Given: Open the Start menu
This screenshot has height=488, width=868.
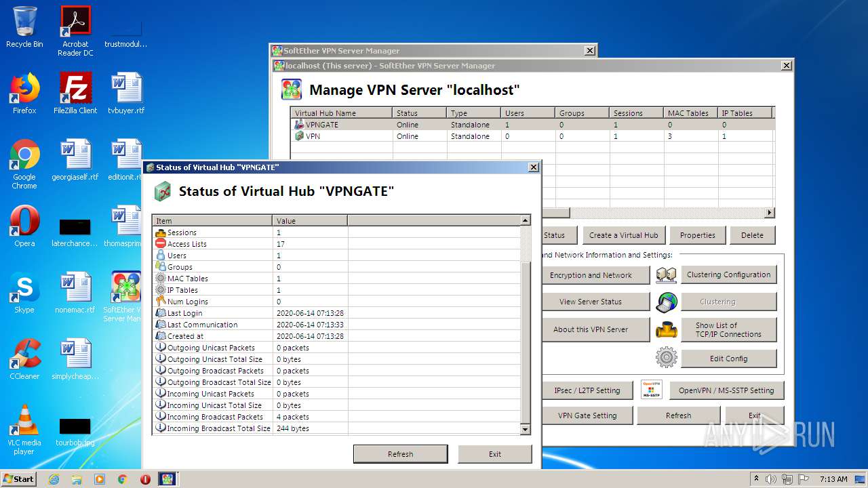Looking at the screenshot, I should click(18, 479).
